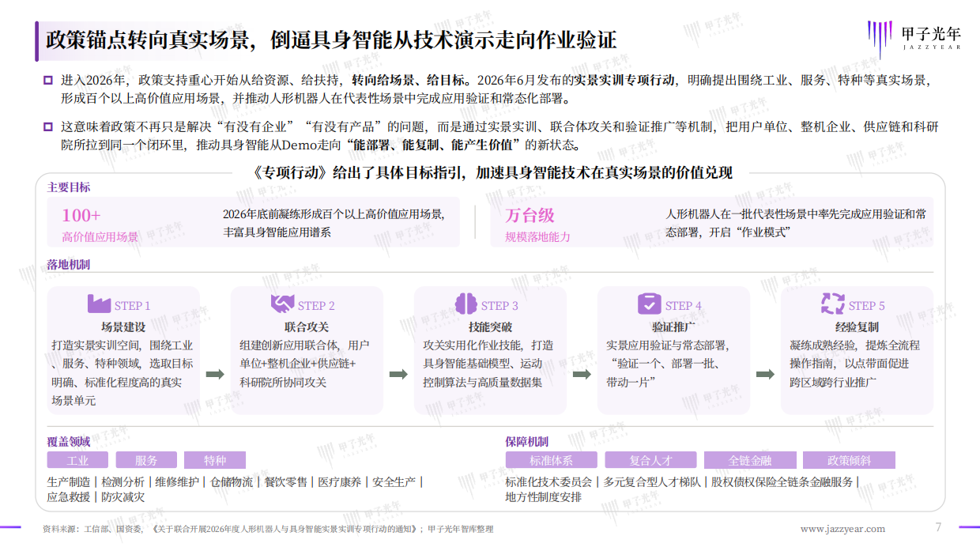Screen dimensions: 980x551
Task: Click the page number 7
Action: pos(938,528)
